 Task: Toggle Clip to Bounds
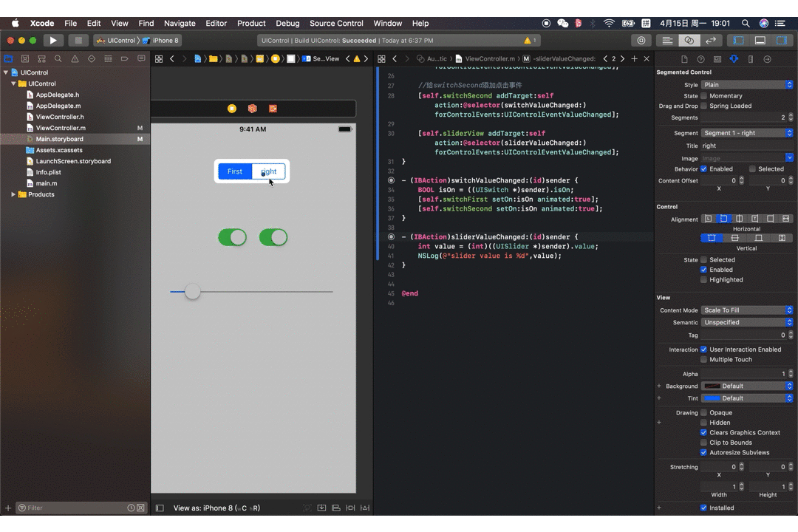704,443
